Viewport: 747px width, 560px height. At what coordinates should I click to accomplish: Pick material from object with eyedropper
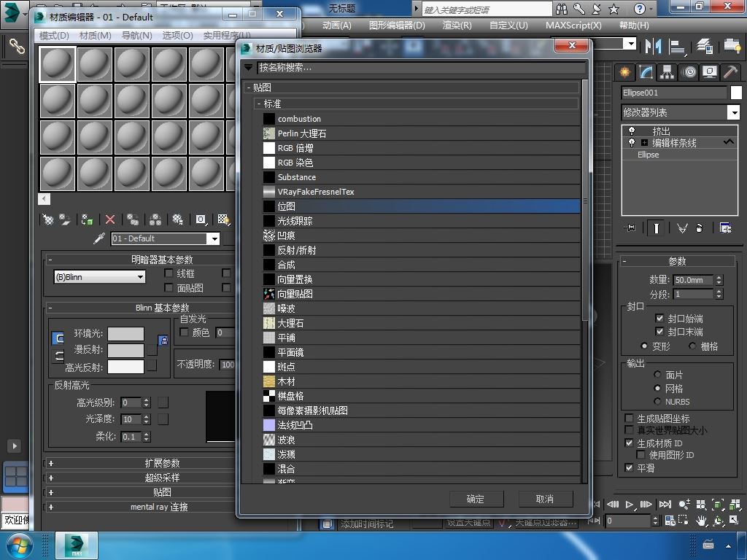[x=99, y=238]
